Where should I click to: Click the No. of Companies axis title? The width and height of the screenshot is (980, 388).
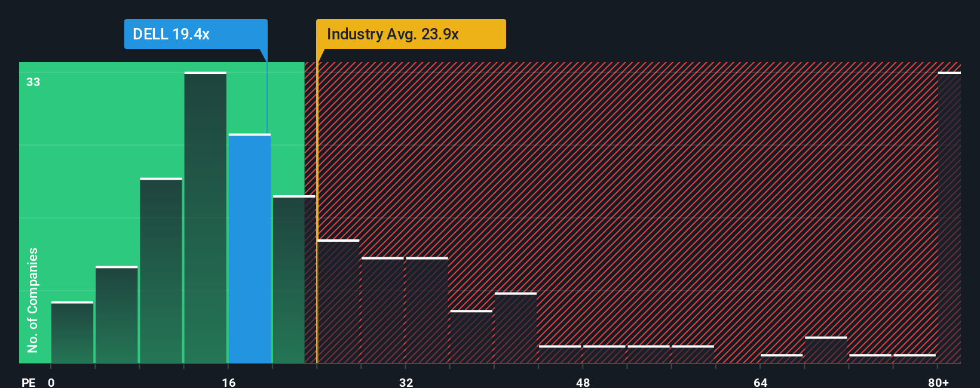point(32,300)
